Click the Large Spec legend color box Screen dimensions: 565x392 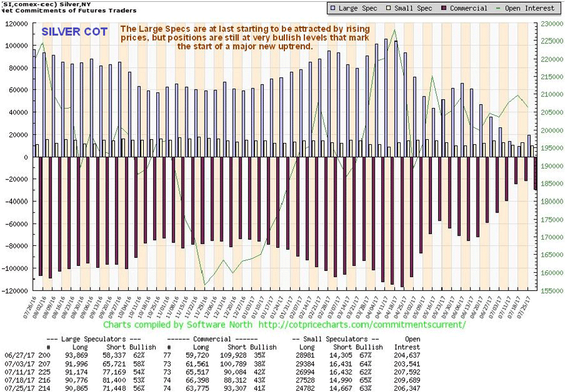332,8
